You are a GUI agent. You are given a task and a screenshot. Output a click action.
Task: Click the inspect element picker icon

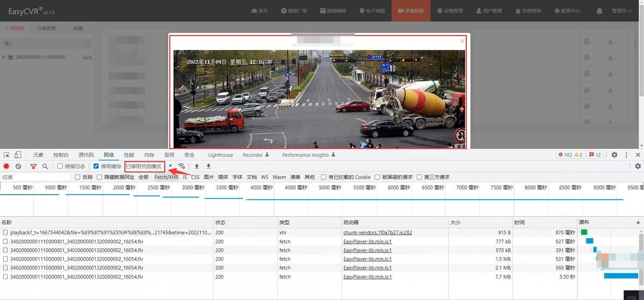pyautogui.click(x=7, y=155)
